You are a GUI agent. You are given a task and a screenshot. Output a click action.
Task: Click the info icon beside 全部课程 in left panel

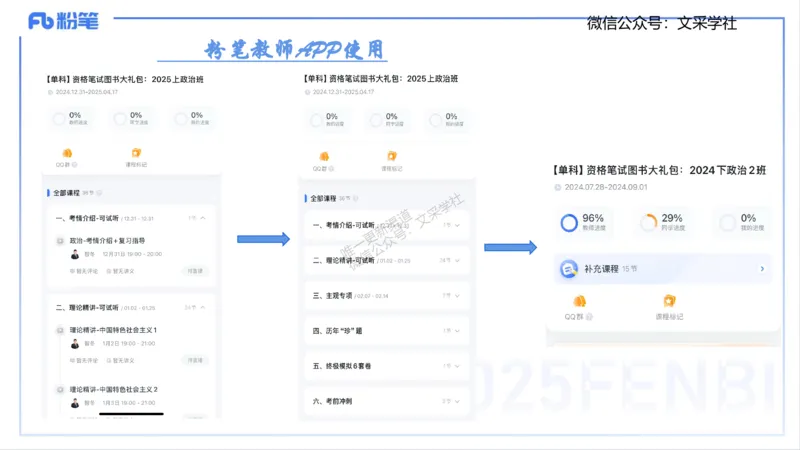click(99, 193)
